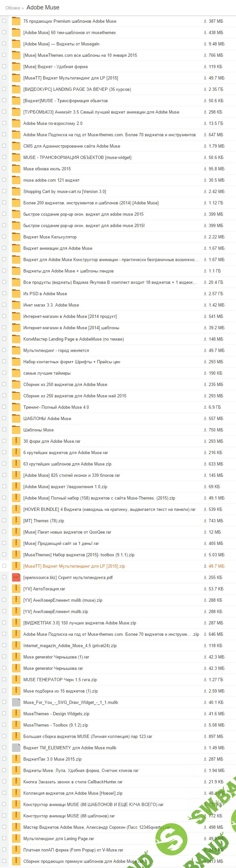236x868 pixels.
Task: Click the folder icon of Шаблоны Muse
Action: pos(16,429)
